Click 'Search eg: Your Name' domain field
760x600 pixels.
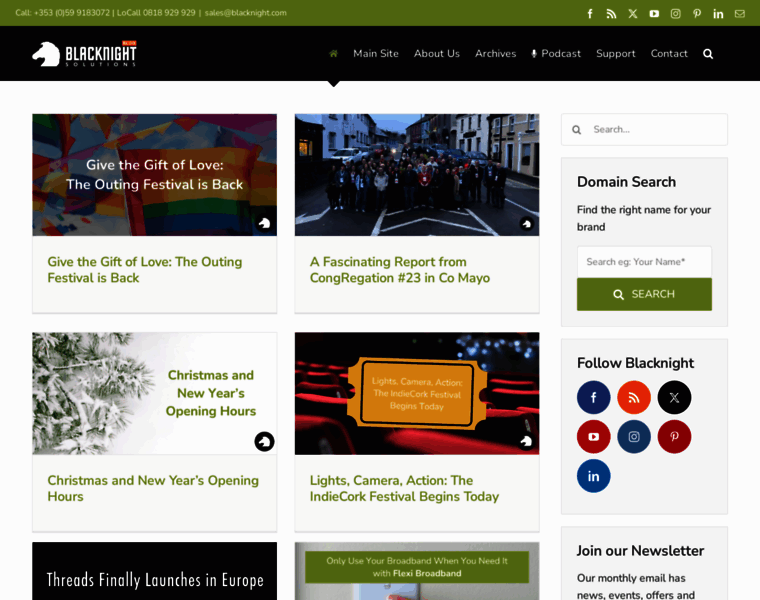tap(644, 262)
